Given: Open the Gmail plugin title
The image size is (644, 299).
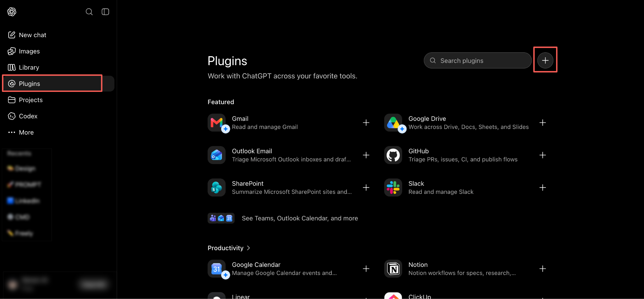Looking at the screenshot, I should 240,119.
